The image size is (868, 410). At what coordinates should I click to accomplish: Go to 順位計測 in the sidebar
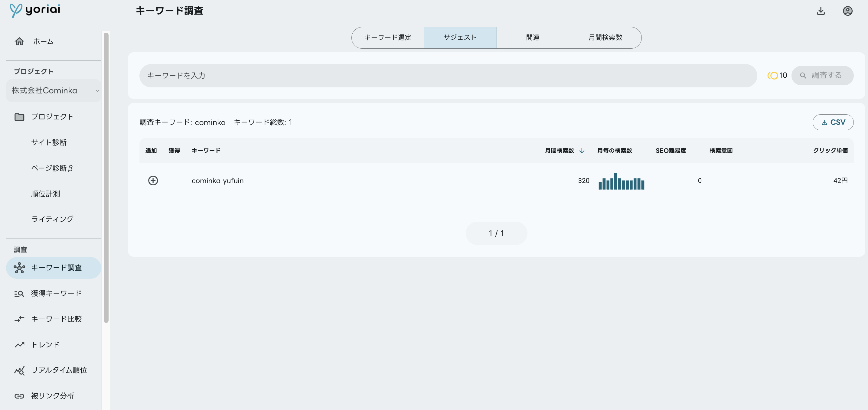point(45,194)
